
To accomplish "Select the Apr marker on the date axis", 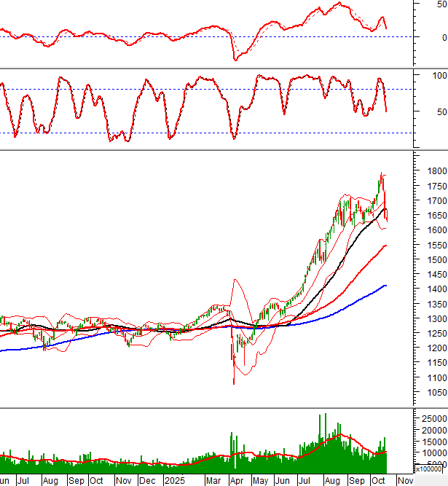I will [x=236, y=481].
